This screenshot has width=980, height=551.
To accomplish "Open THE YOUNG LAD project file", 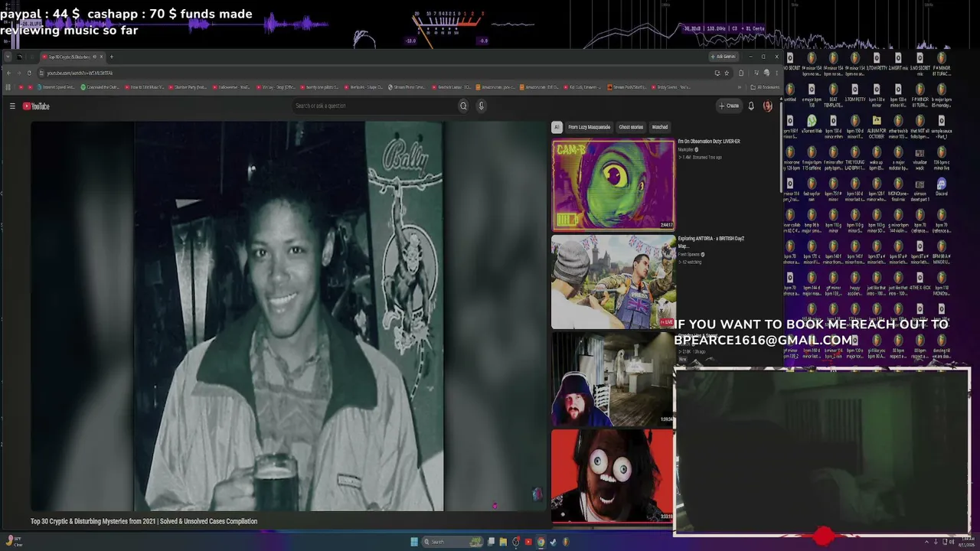I will (x=854, y=157).
